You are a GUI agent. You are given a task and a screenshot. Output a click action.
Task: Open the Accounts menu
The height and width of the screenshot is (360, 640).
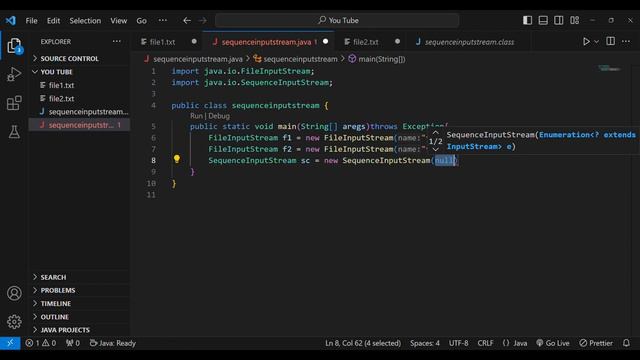[14, 293]
